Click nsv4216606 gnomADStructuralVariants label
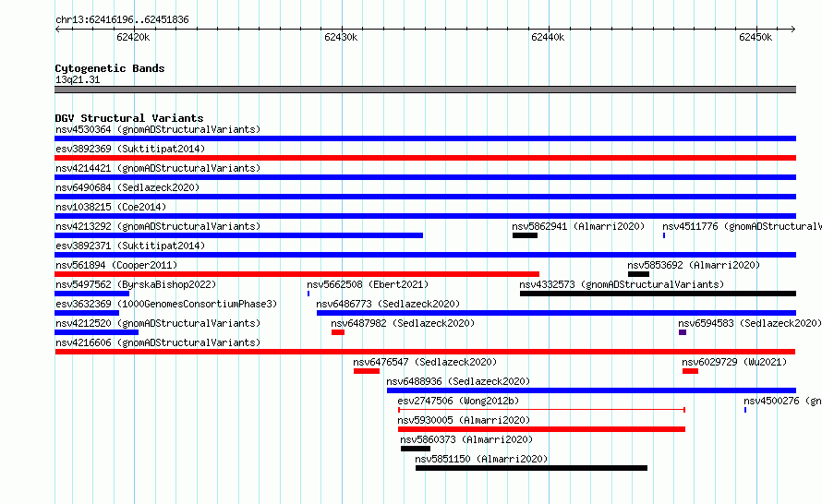 click(x=158, y=342)
